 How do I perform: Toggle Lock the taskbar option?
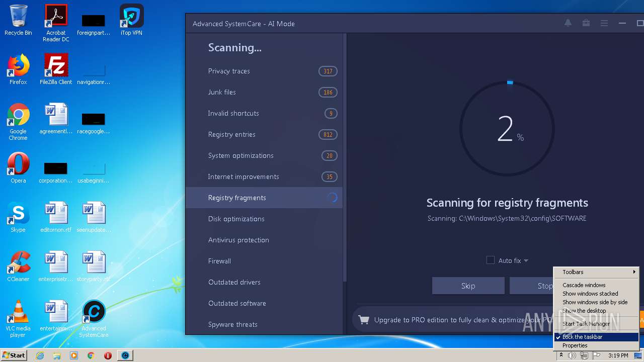[596, 337]
